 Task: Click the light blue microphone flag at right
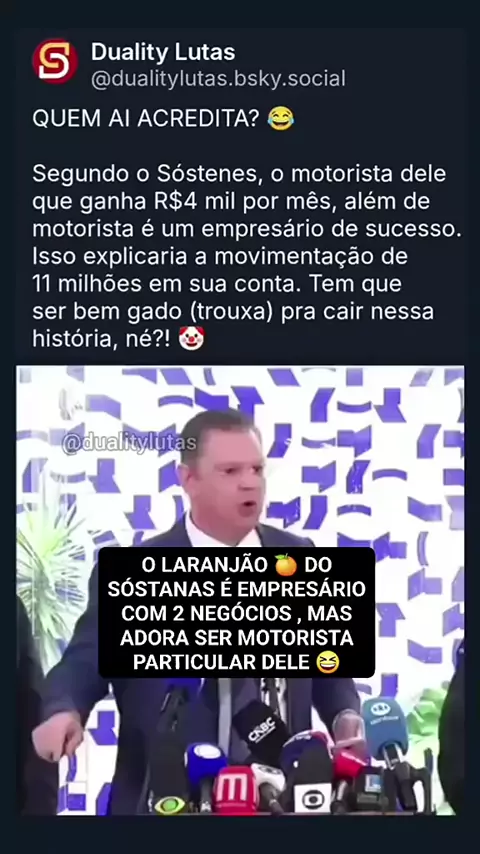(x=386, y=726)
